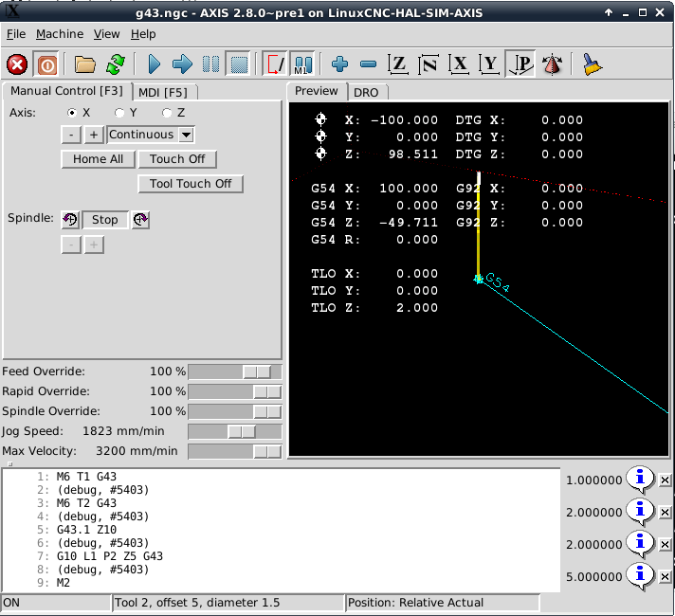675x616 pixels.
Task: Clear live plot with broom icon
Action: coord(593,64)
